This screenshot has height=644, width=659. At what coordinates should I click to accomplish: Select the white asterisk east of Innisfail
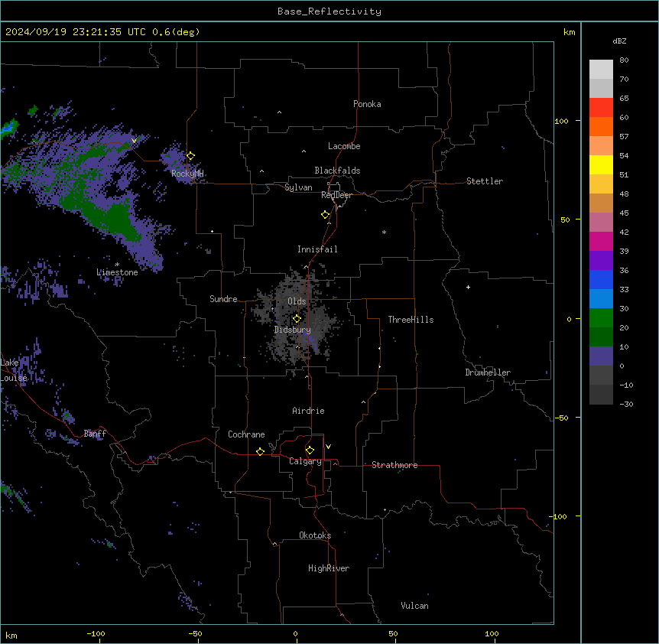pos(384,232)
